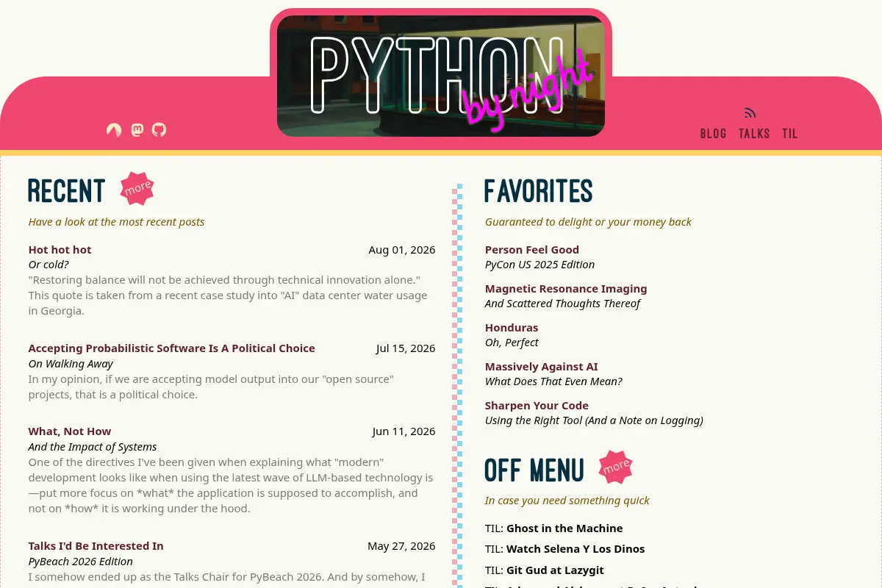Viewport: 882px width, 588px height.
Task: Open the Codeberg profile icon
Action: (x=114, y=130)
